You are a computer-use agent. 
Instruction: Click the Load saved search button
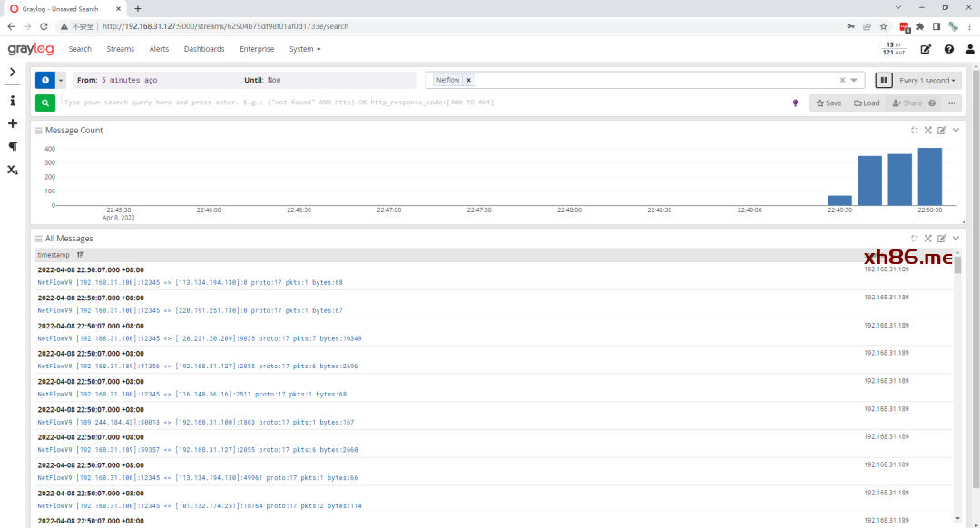(x=867, y=103)
